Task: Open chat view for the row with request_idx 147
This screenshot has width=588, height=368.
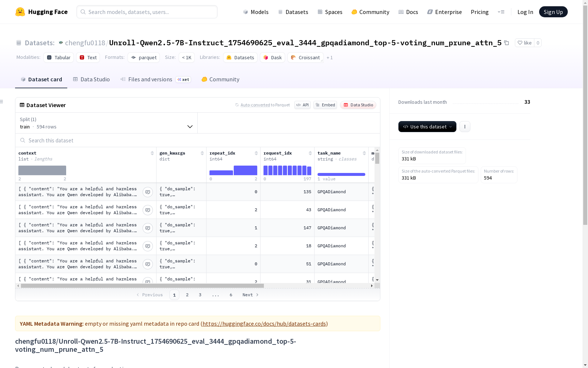Action: pyautogui.click(x=148, y=228)
